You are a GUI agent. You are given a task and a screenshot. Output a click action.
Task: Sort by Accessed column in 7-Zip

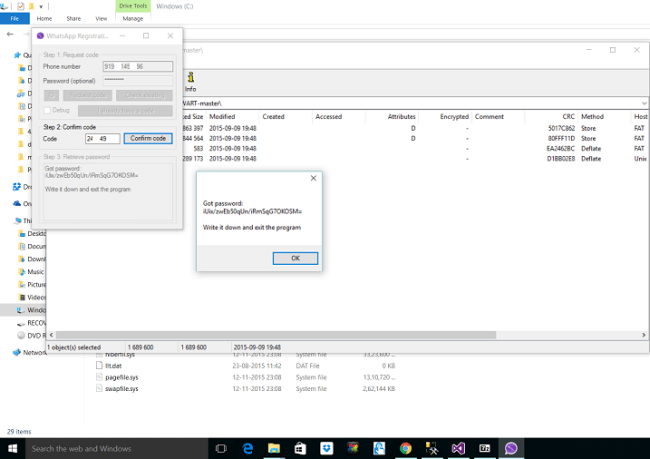tap(339, 117)
